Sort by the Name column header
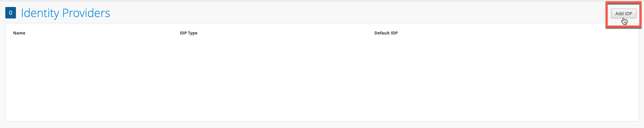This screenshot has width=644, height=128. pos(19,33)
